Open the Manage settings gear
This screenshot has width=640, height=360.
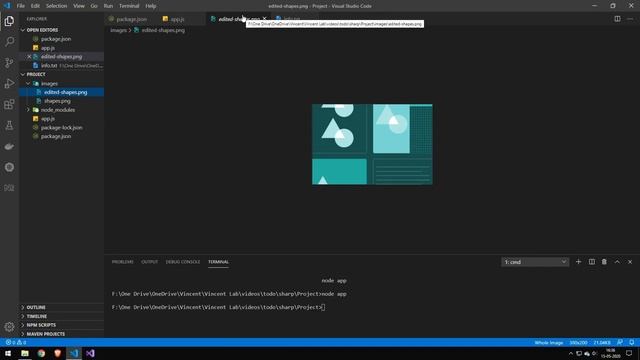tap(9, 327)
